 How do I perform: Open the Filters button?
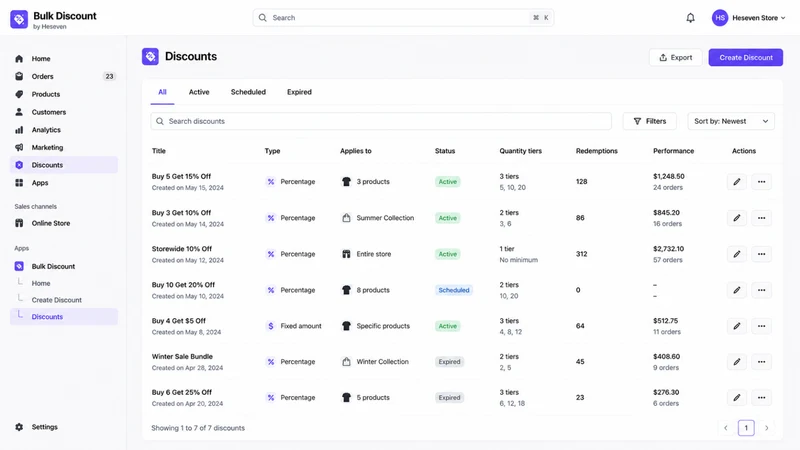pos(649,121)
